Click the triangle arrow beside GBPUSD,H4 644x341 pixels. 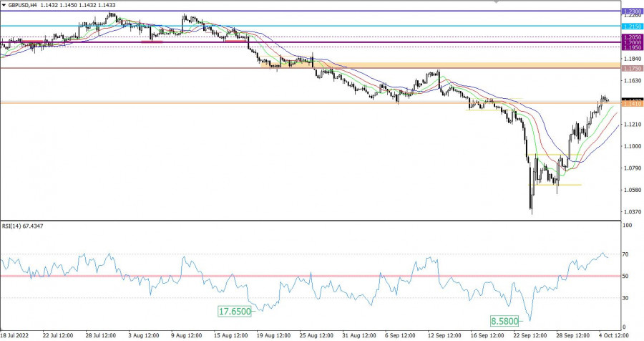tap(4, 6)
